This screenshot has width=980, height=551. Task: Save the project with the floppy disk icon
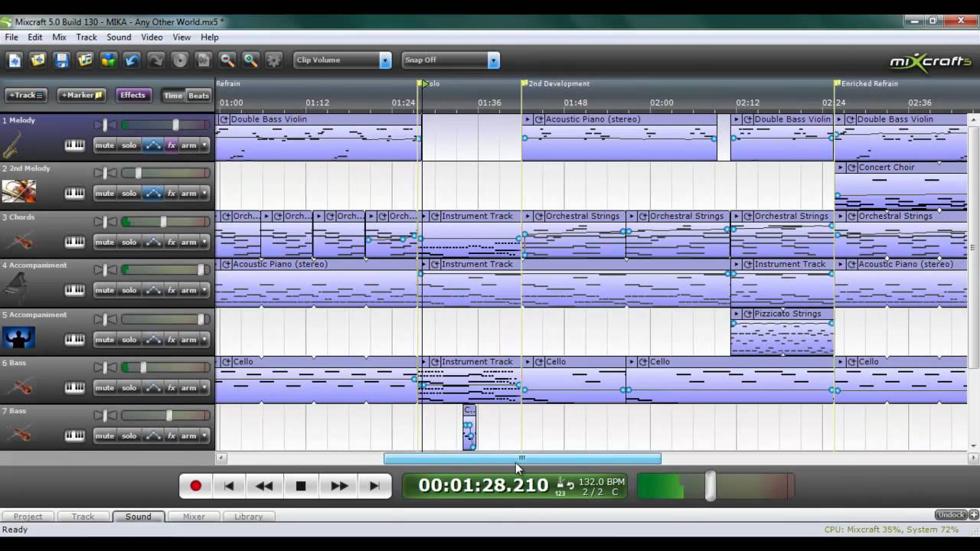pos(62,60)
